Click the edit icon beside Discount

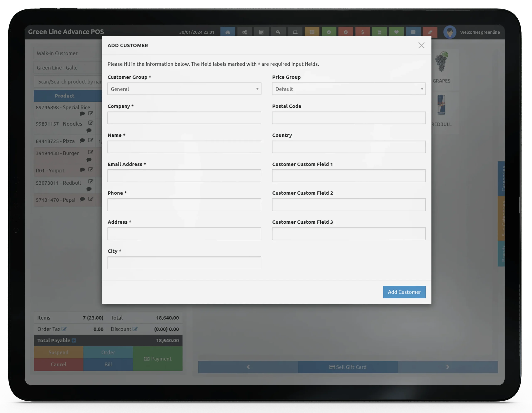click(x=135, y=329)
